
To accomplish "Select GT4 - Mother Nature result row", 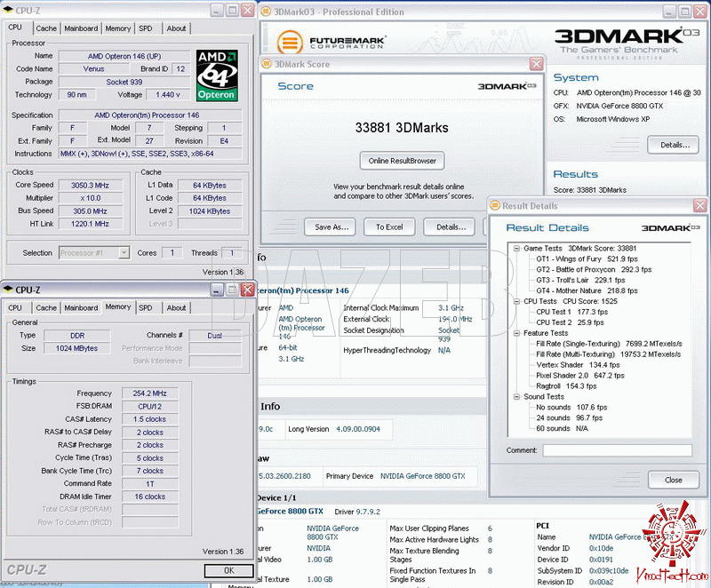I will pos(587,290).
